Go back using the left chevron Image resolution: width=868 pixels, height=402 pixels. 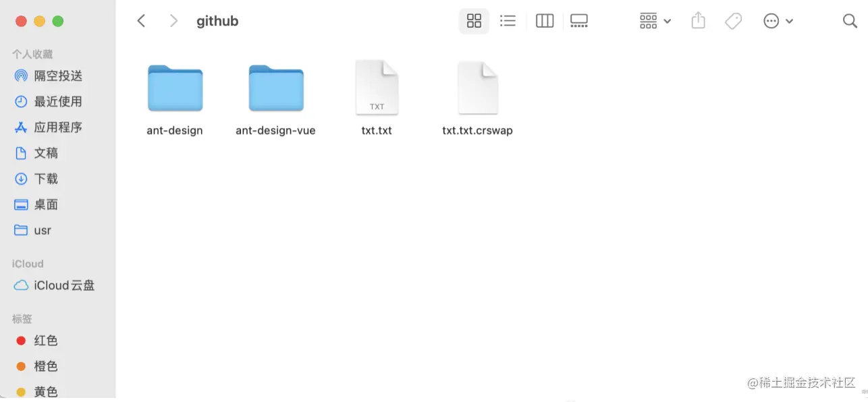(x=141, y=21)
